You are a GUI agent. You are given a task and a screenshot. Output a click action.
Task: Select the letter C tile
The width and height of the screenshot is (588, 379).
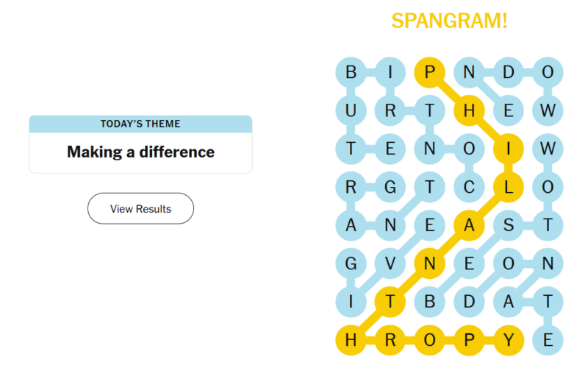(x=469, y=187)
